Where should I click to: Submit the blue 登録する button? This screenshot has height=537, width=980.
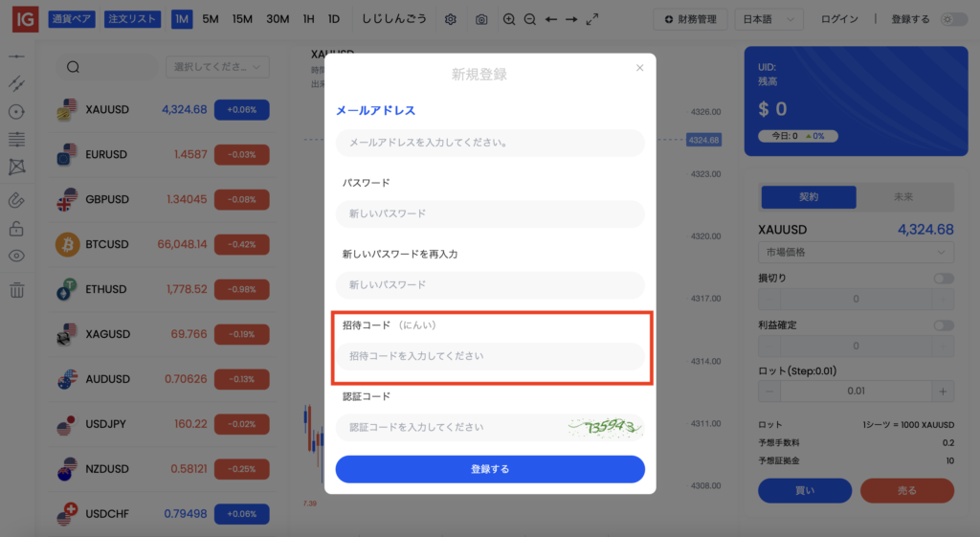pos(490,469)
